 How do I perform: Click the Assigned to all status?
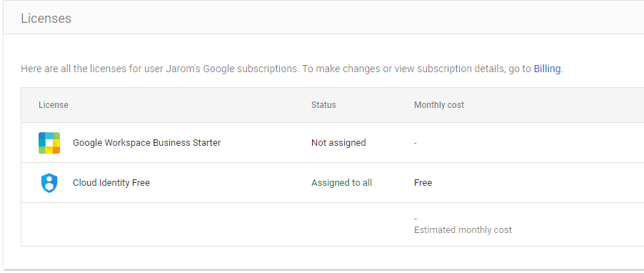coord(342,182)
